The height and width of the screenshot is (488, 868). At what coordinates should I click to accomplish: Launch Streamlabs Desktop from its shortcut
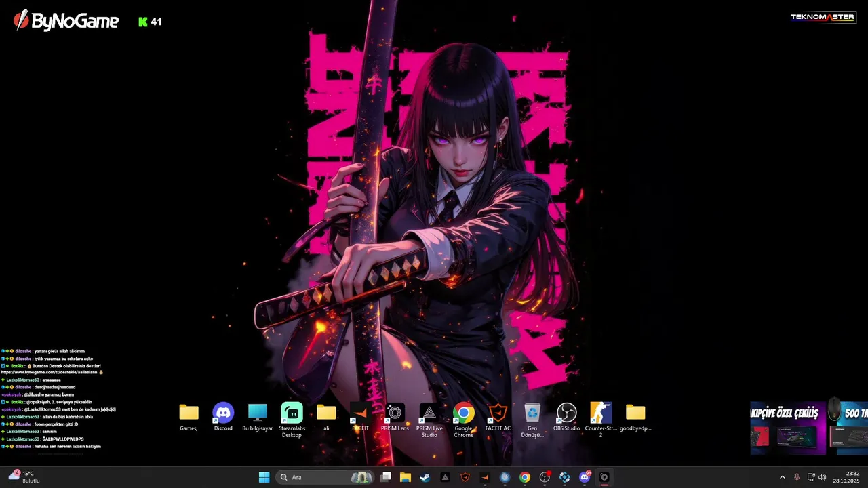(x=292, y=420)
